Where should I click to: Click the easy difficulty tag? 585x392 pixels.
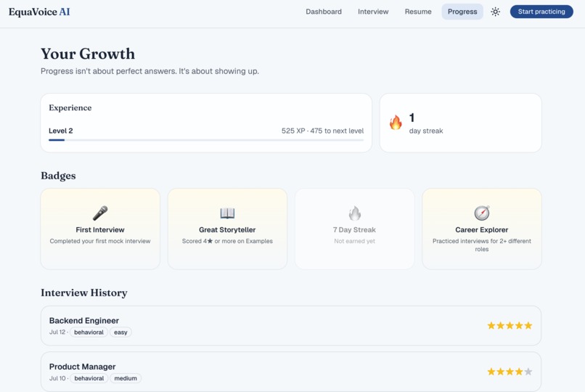click(x=120, y=332)
